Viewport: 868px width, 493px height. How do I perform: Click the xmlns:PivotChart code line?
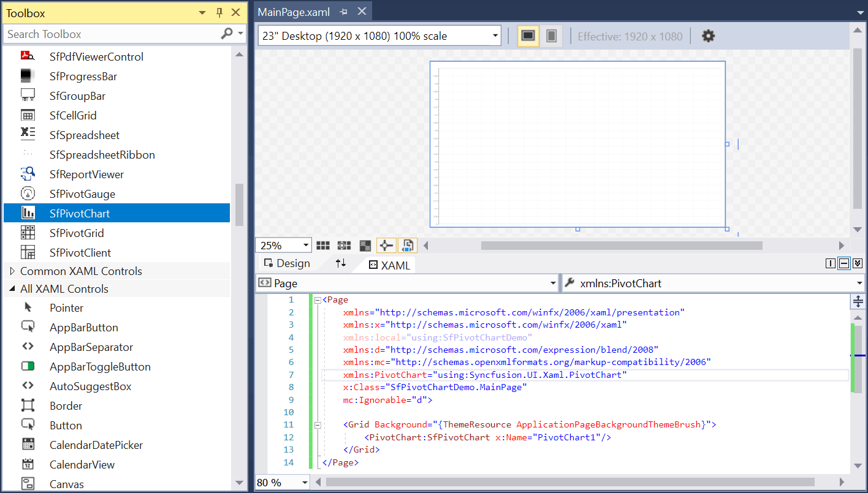[485, 375]
